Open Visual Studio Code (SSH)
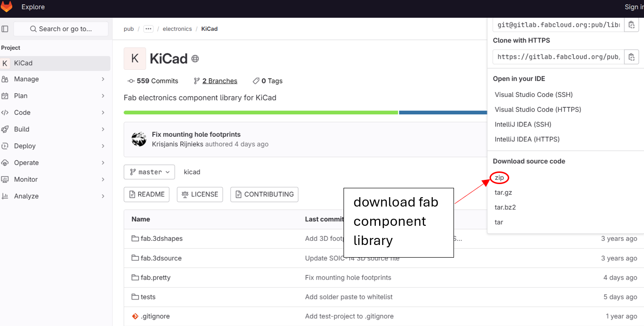Viewport: 644px width, 326px height. (534, 95)
